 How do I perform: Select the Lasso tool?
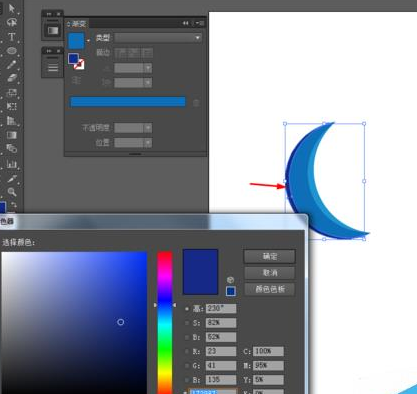12,23
